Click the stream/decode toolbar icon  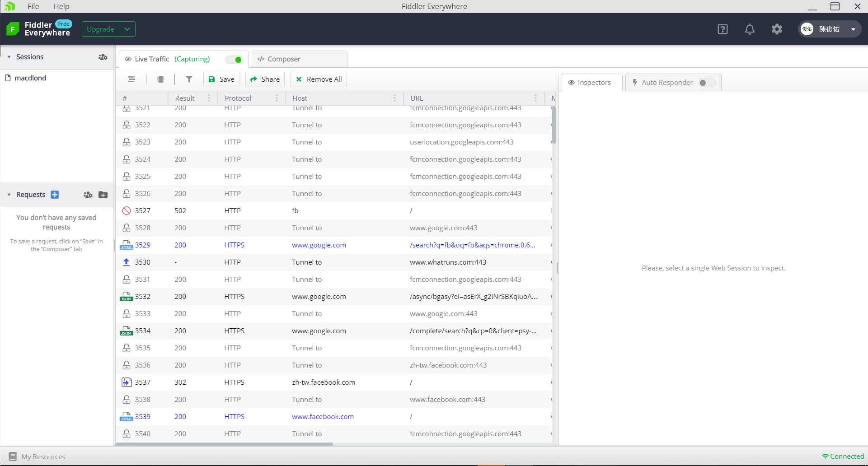pyautogui.click(x=160, y=79)
